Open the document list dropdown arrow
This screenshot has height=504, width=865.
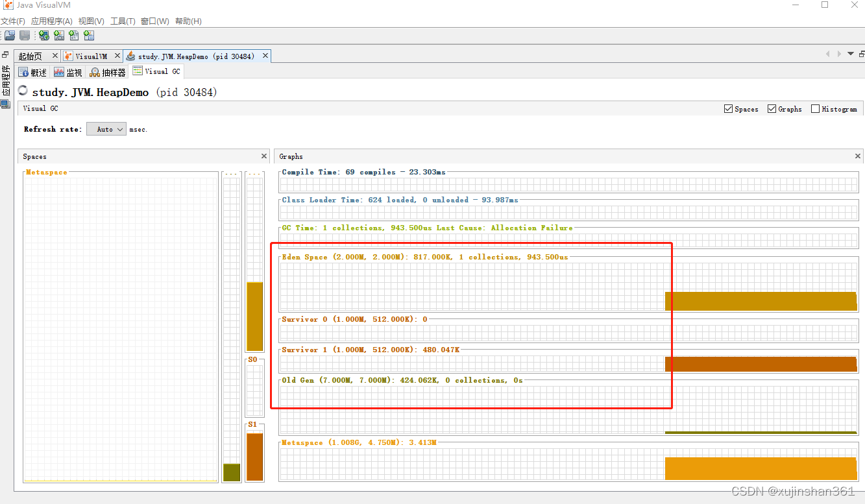851,54
